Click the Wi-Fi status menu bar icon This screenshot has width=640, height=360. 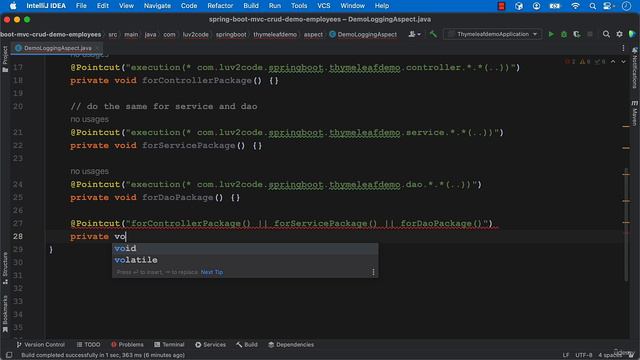(x=575, y=6)
